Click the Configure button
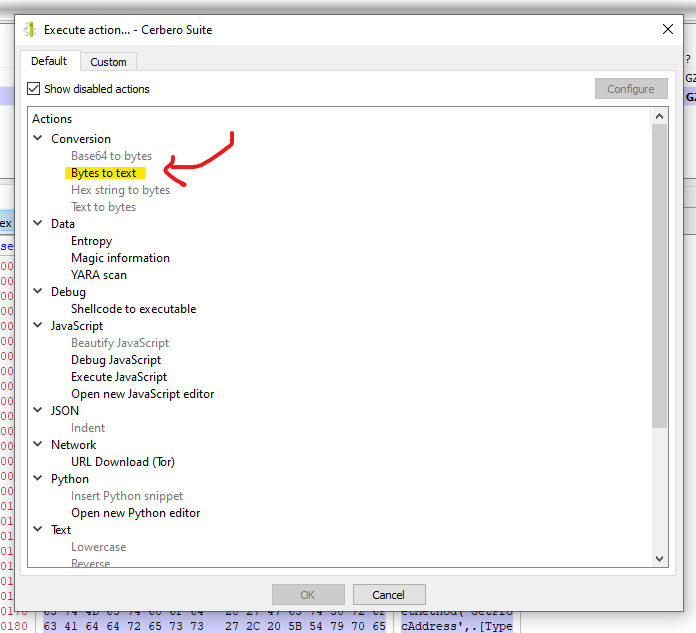The width and height of the screenshot is (696, 633). [630, 89]
